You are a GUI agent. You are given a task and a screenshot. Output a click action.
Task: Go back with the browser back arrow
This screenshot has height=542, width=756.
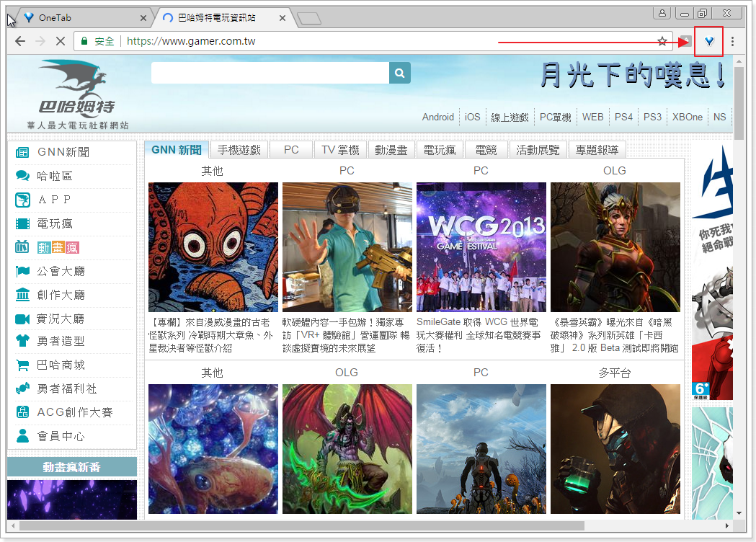tap(20, 41)
